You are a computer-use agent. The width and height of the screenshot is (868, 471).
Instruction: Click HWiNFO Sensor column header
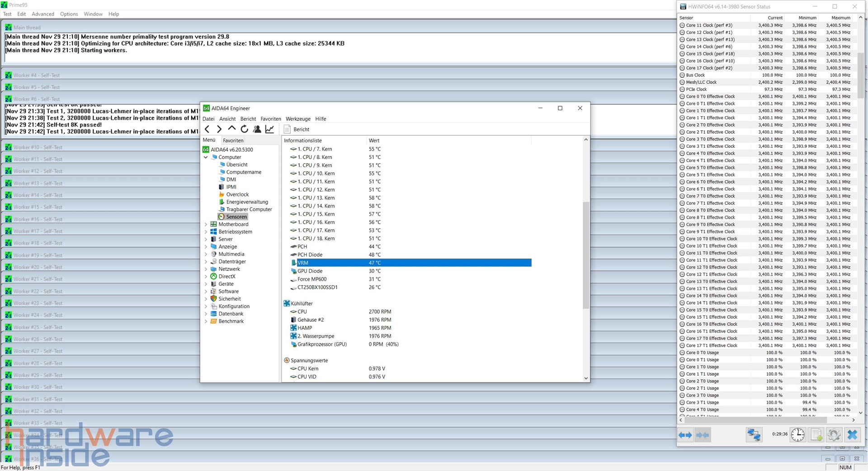click(x=714, y=18)
